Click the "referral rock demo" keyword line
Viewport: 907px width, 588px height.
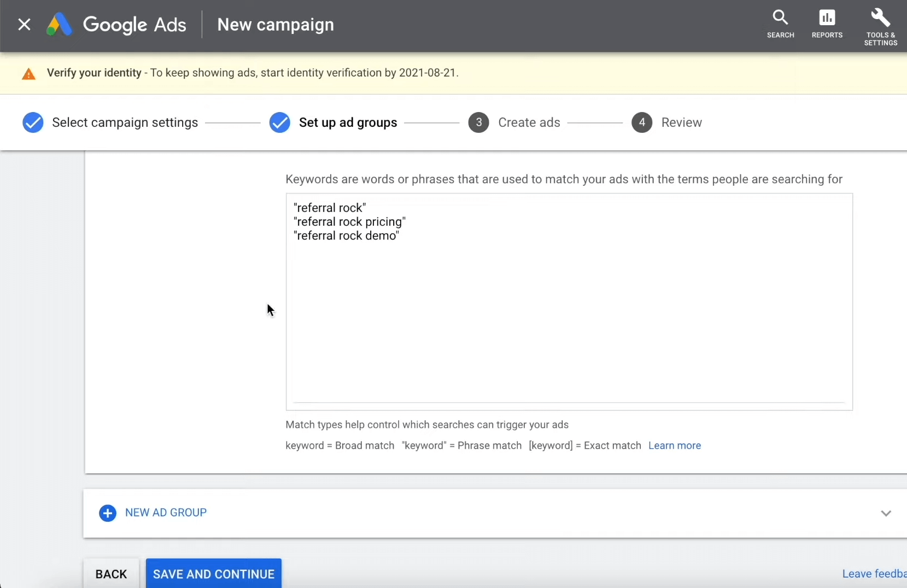tap(346, 236)
